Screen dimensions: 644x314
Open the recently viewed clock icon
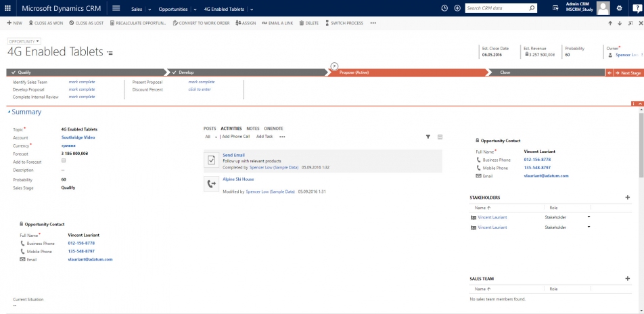point(444,8)
